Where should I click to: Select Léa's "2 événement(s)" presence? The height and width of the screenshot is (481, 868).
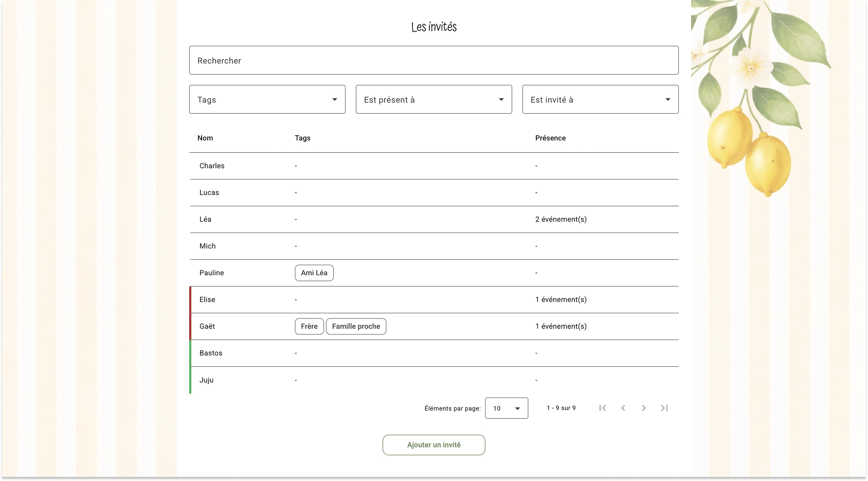560,219
